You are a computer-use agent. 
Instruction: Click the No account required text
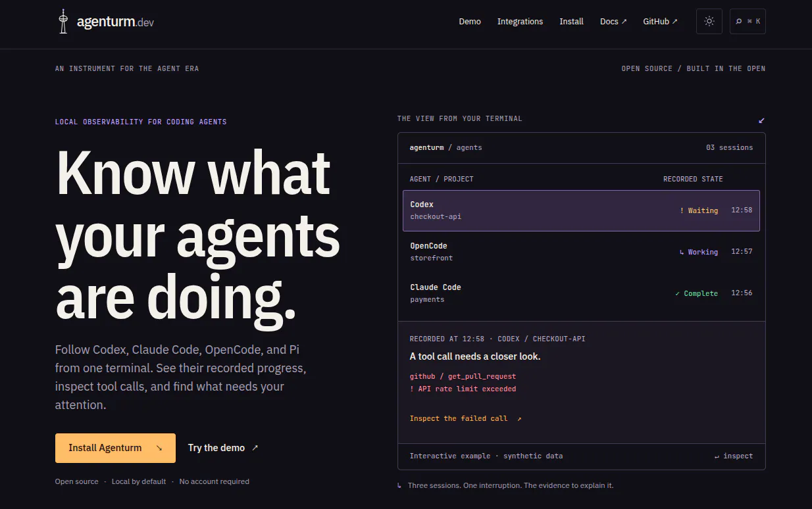tap(215, 481)
